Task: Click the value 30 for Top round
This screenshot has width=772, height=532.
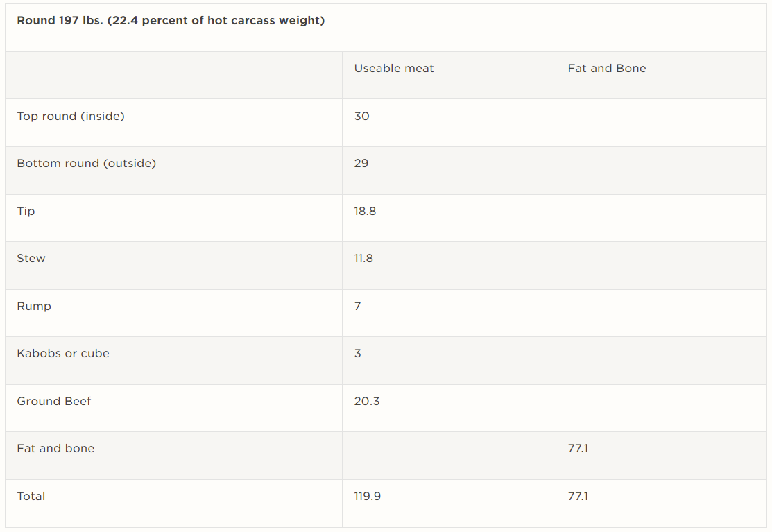Action: (x=362, y=117)
